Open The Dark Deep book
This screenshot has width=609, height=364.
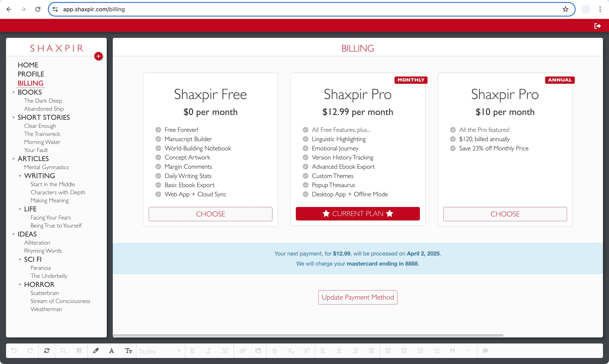coord(43,101)
